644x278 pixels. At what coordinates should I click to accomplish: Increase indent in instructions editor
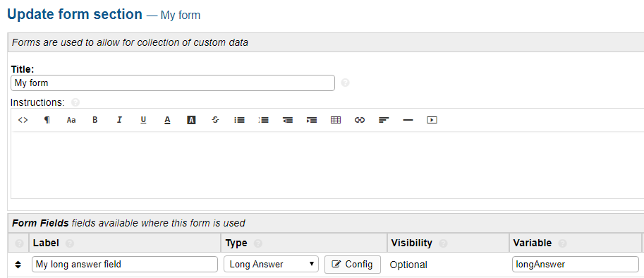point(312,120)
